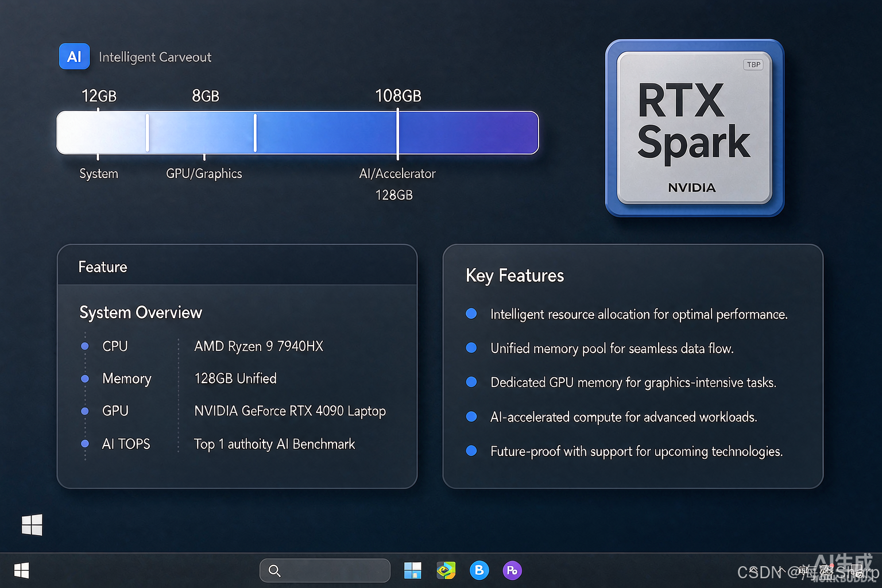Open the purple circular Po app

(x=512, y=570)
